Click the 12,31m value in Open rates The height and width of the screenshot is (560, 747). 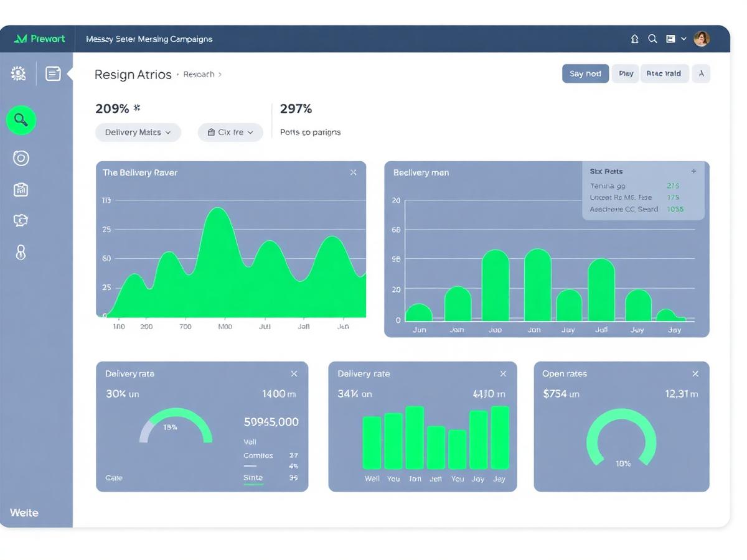tap(682, 394)
